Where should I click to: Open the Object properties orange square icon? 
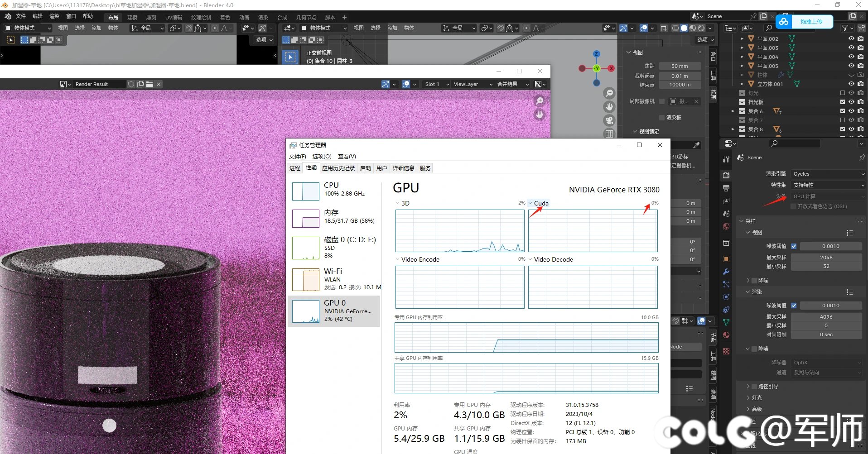726,259
